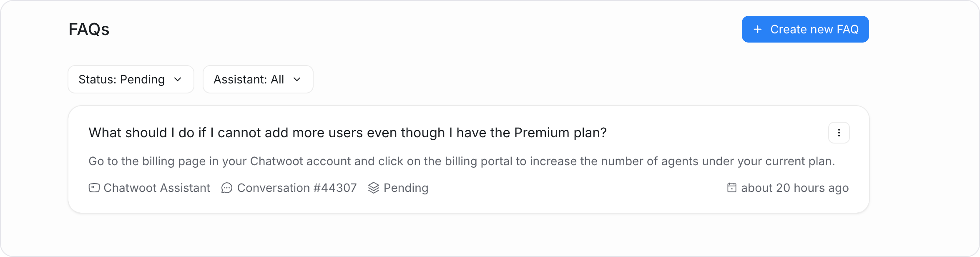Viewport: 980px width, 257px height.
Task: Click the calendar icon beside the timestamp
Action: pyautogui.click(x=731, y=187)
